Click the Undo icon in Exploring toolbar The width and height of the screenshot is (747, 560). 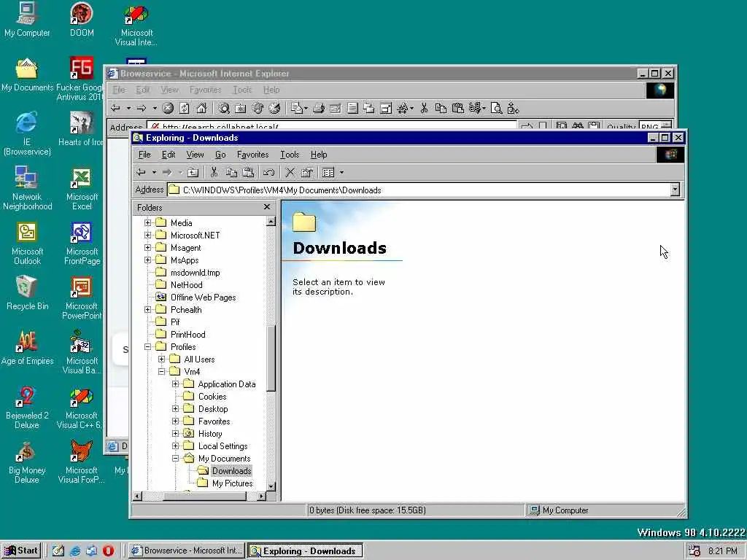pos(268,172)
